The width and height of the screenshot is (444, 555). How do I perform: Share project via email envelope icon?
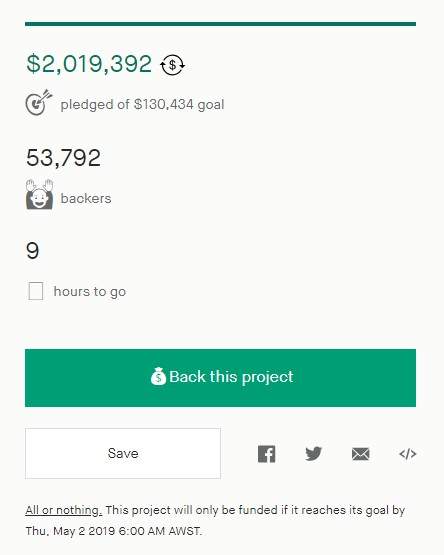(x=361, y=454)
